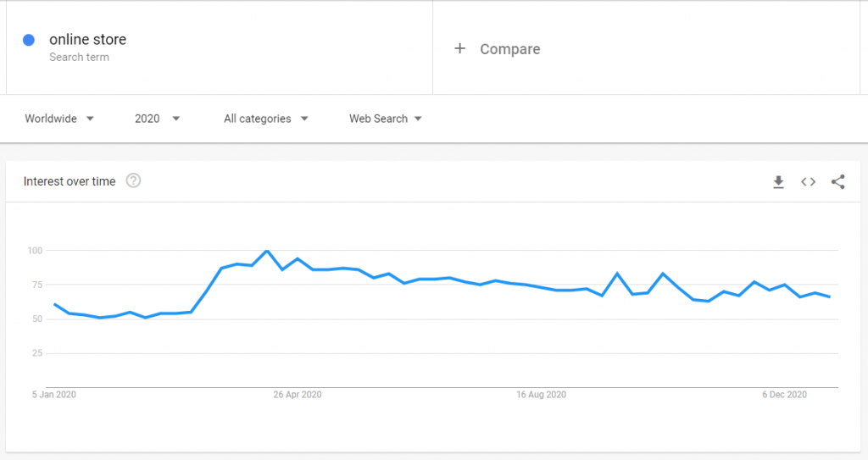Select the 6 Dec 2020 axis label
868x460 pixels.
click(784, 395)
